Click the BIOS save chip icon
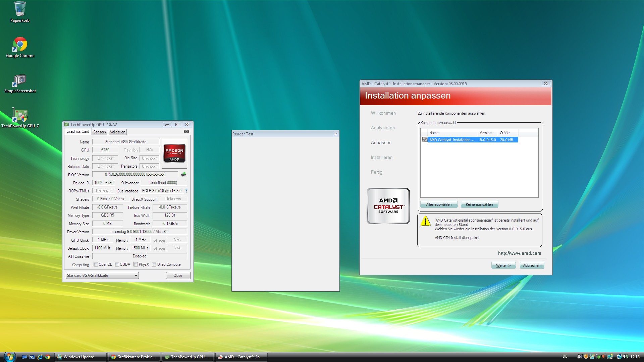 point(183,174)
